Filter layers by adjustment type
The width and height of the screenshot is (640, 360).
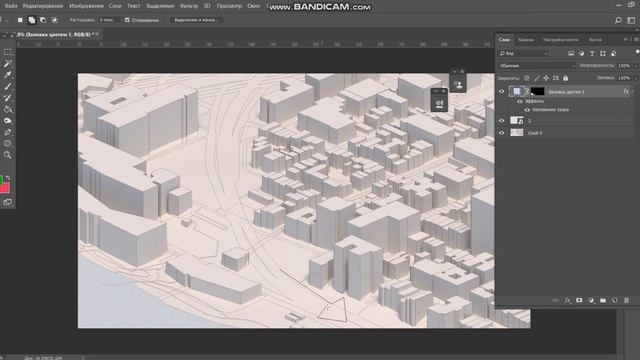pyautogui.click(x=581, y=53)
